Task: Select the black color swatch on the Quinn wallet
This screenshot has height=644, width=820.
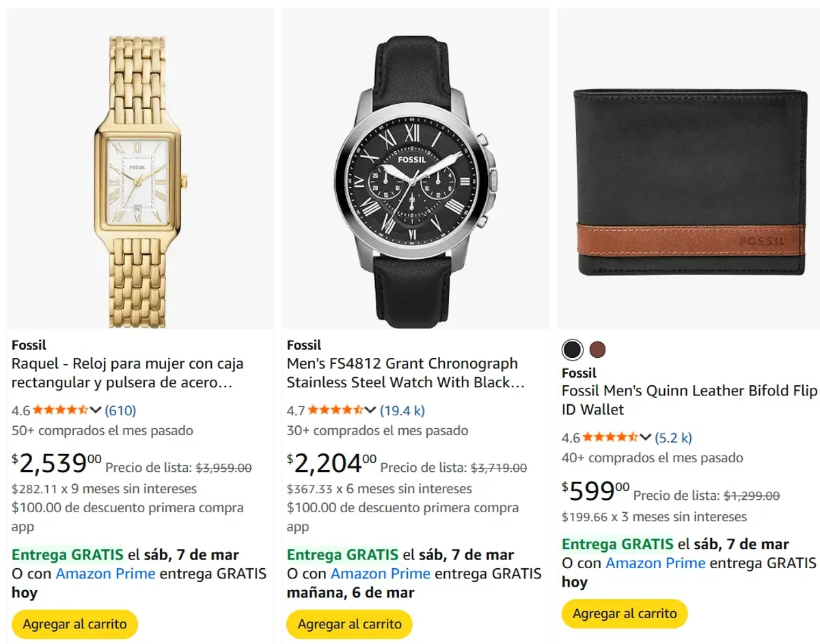Action: [571, 349]
